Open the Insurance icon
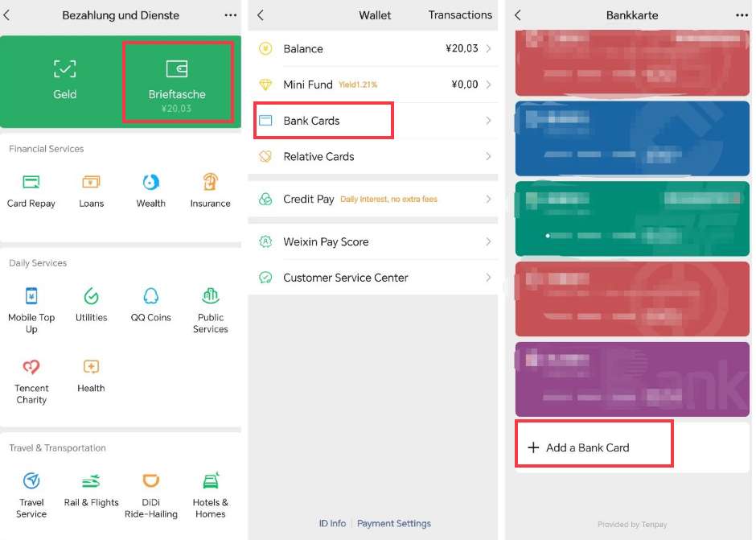The image size is (756, 540). click(x=210, y=182)
